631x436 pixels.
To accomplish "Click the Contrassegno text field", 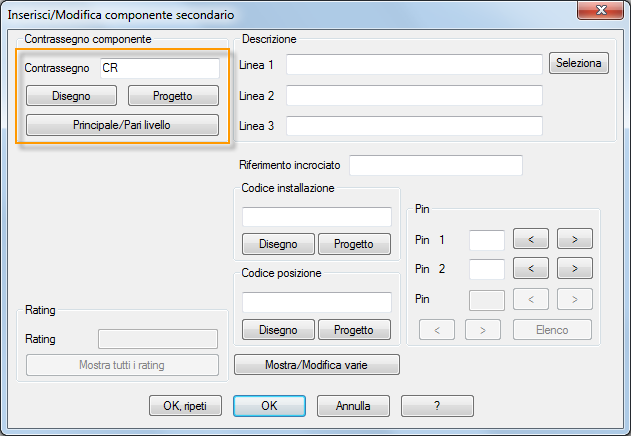I will click(158, 68).
